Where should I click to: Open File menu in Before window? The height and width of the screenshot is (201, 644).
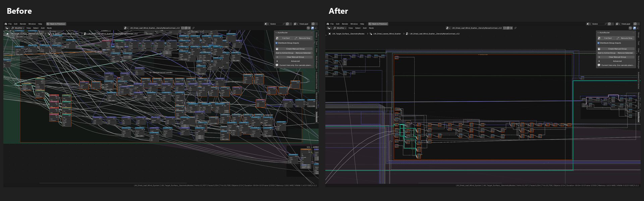(10, 24)
